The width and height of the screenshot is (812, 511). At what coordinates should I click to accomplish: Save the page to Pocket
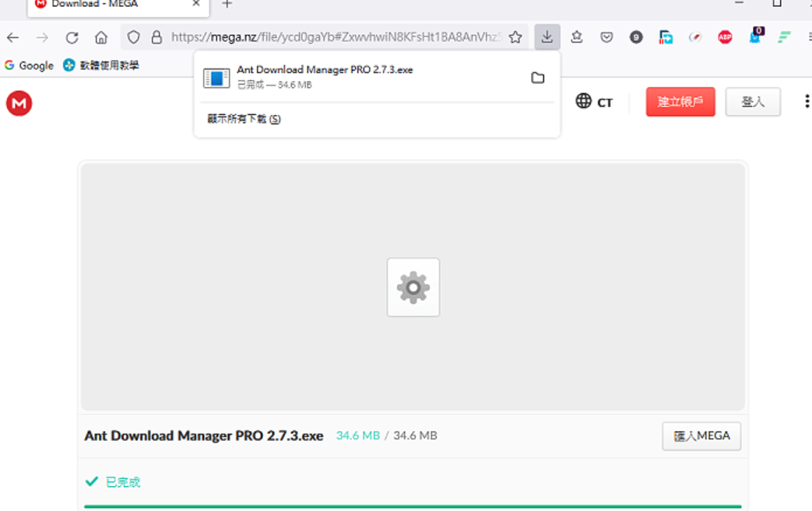point(606,37)
